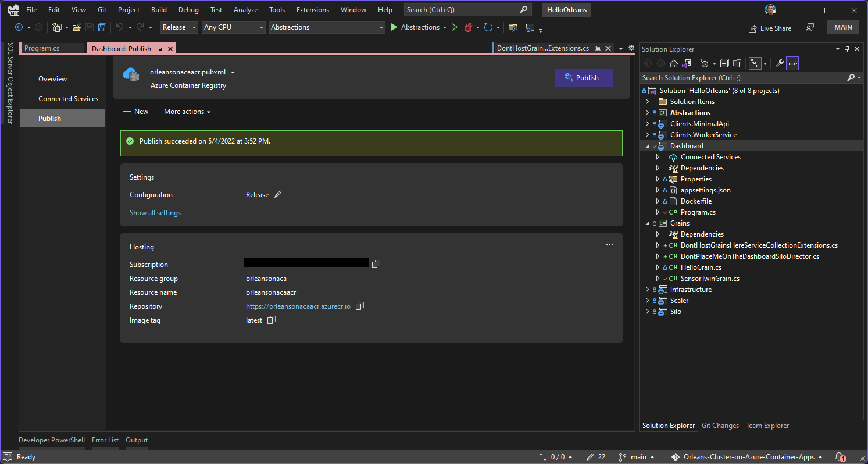Viewport: 868px width, 464px height.
Task: Switch to the Git Changes tab
Action: pyautogui.click(x=720, y=426)
